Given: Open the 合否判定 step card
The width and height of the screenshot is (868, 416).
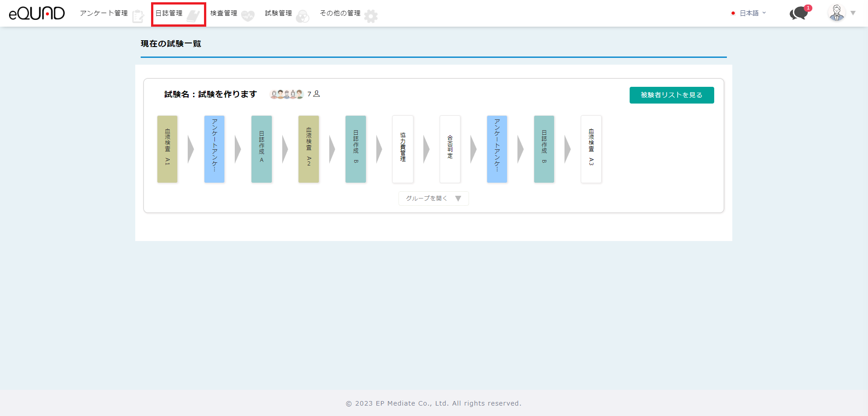Looking at the screenshot, I should coord(450,149).
